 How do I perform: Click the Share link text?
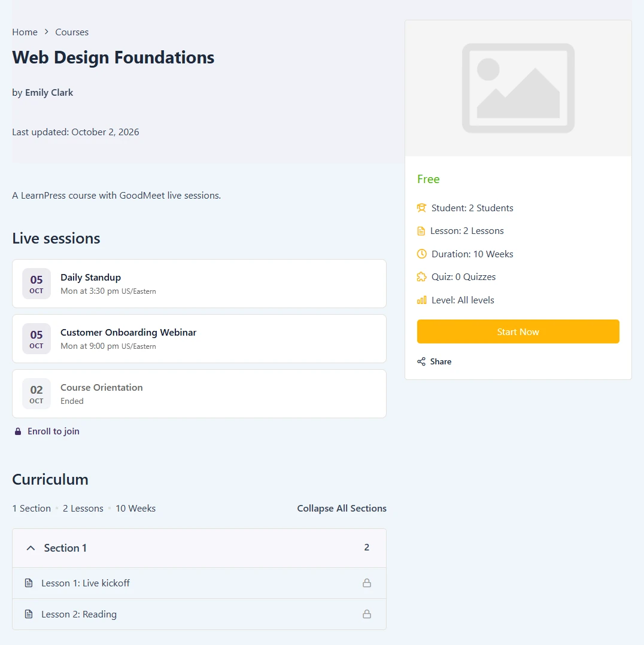coord(441,361)
